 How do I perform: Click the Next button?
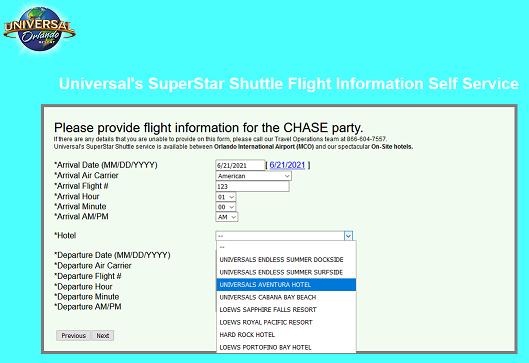pos(103,335)
